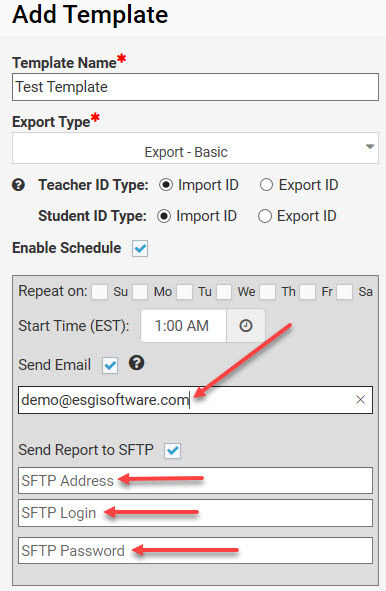Toggle the Send Email checkbox
386x591 pixels.
click(110, 365)
